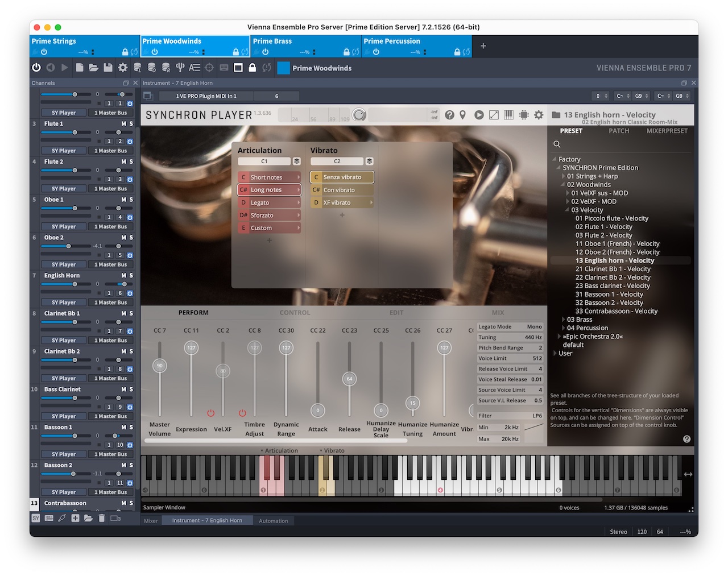This screenshot has height=576, width=728.
Task: Save the project with the floppy disk icon
Action: pyautogui.click(x=107, y=68)
